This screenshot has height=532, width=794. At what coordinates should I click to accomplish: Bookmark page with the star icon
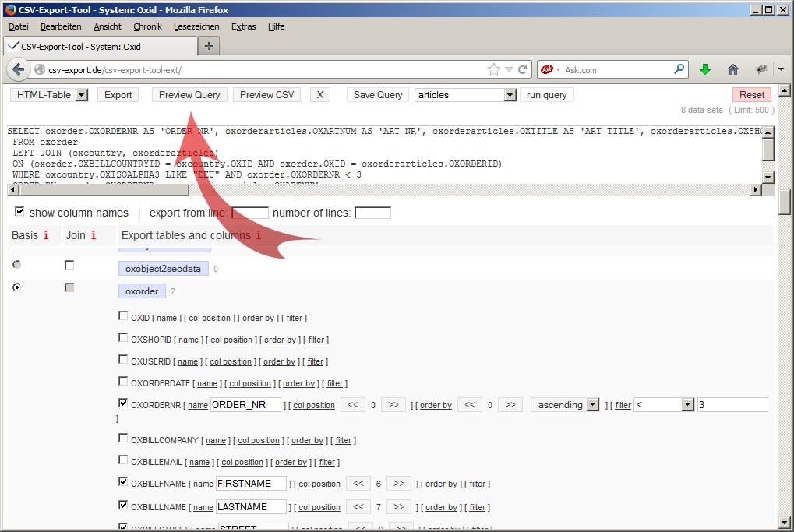(x=494, y=70)
